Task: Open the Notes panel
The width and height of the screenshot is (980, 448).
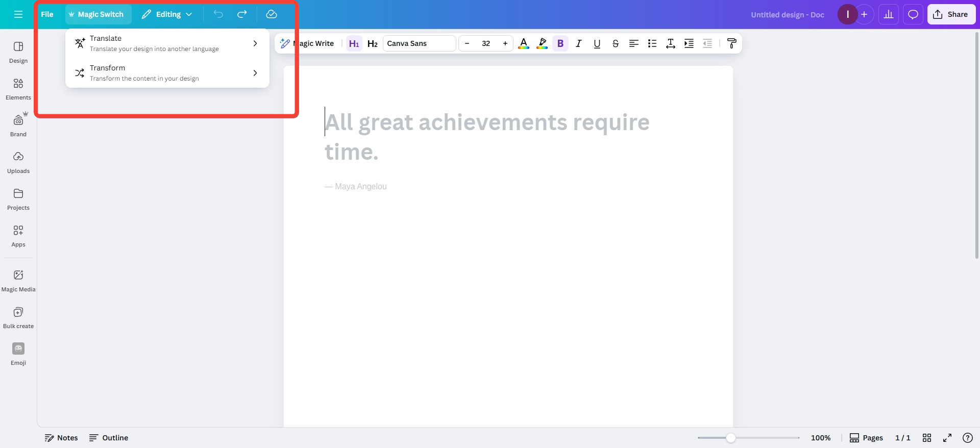Action: [61, 438]
